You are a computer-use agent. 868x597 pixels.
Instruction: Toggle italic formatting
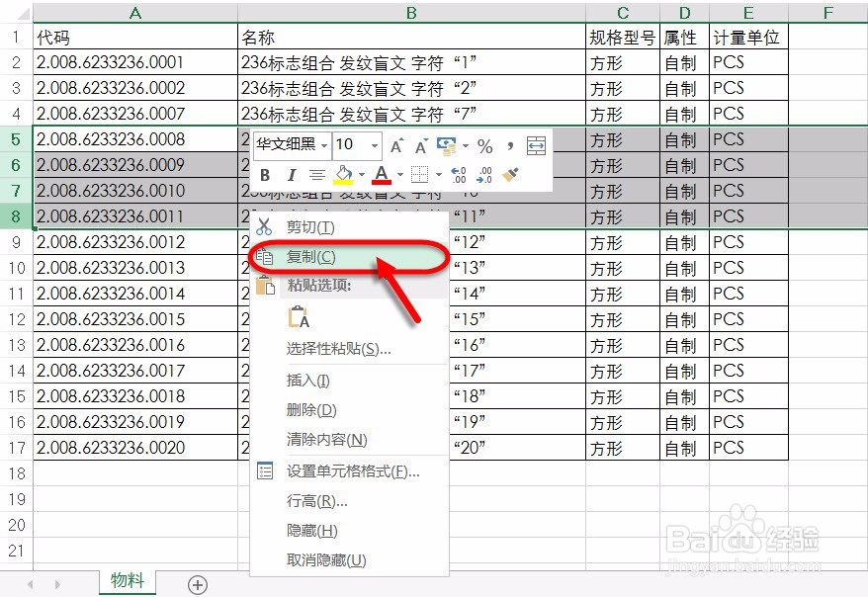click(x=290, y=173)
